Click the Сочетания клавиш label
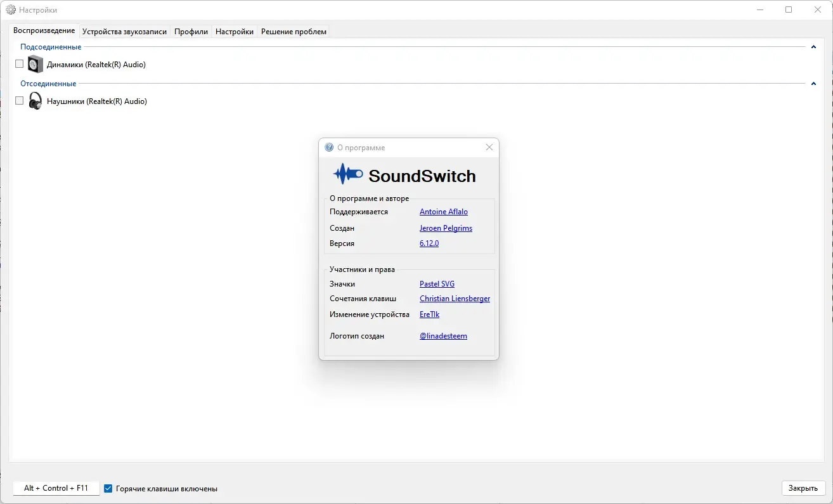This screenshot has width=833, height=504. pyautogui.click(x=363, y=299)
